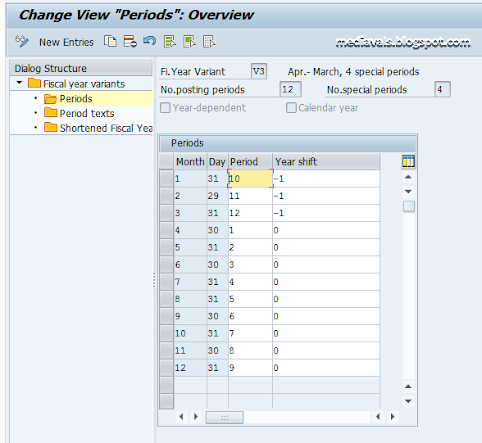Click the Delete row icon
Screen dimensions: 482x443
130,41
